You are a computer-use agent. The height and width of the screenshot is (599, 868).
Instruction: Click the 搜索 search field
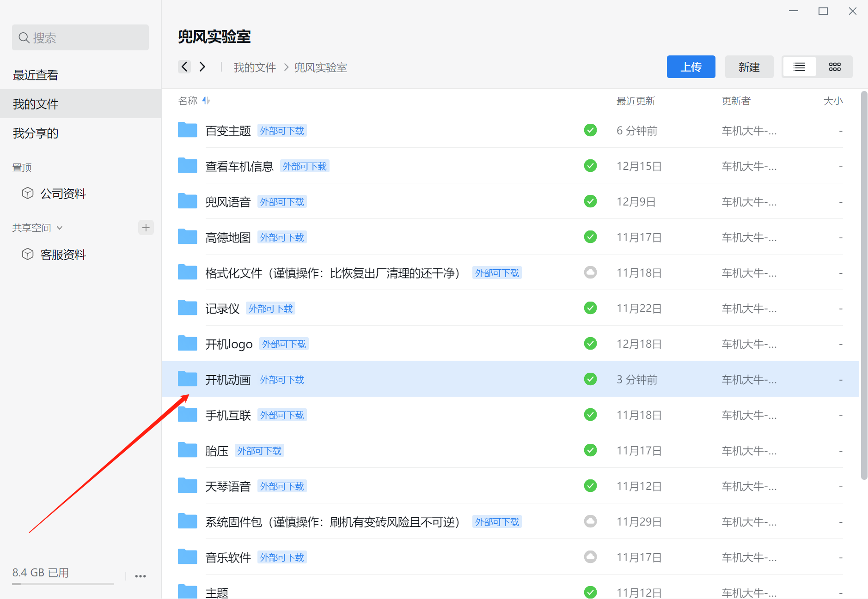tap(80, 38)
